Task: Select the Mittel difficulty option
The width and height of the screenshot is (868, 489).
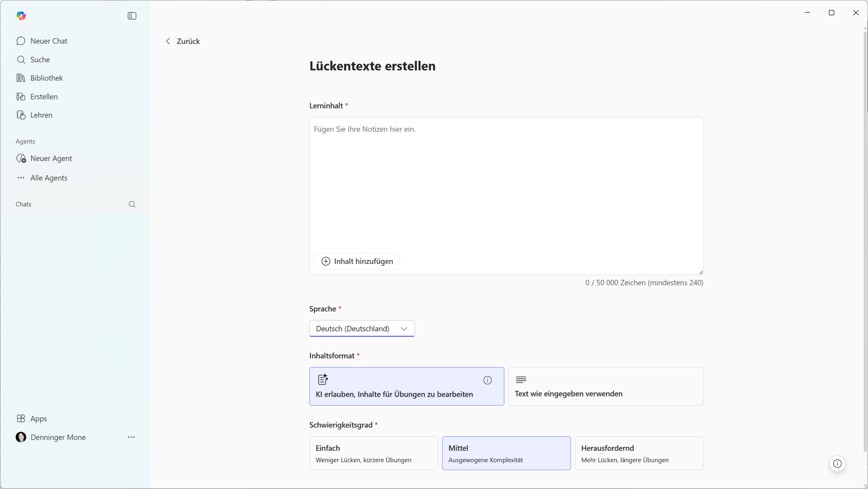Action: pyautogui.click(x=506, y=453)
